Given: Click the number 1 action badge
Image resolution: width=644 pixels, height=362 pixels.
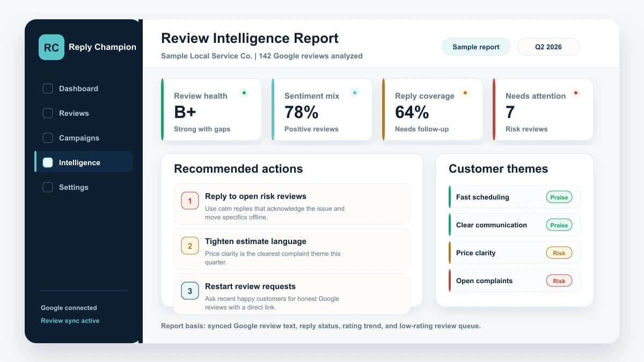Looking at the screenshot, I should tap(190, 201).
